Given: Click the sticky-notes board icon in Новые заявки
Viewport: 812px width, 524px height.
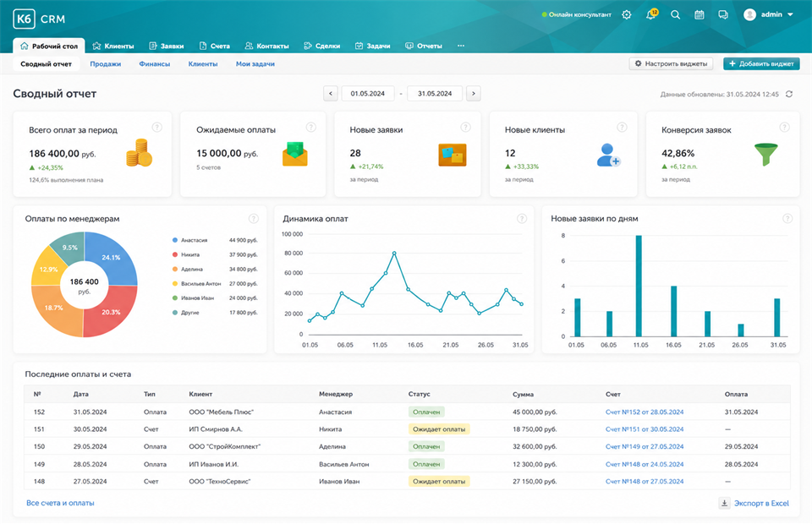Looking at the screenshot, I should pos(452,155).
